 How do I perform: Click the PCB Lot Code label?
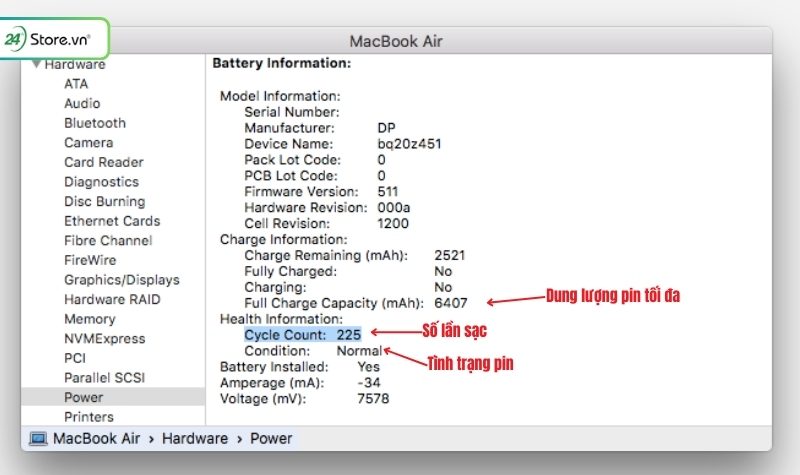[291, 176]
